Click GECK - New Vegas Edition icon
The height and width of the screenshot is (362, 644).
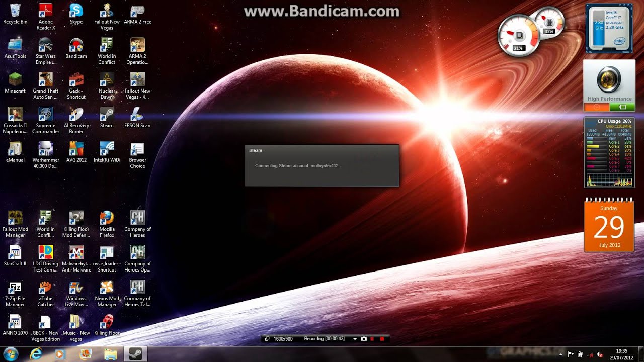click(46, 328)
